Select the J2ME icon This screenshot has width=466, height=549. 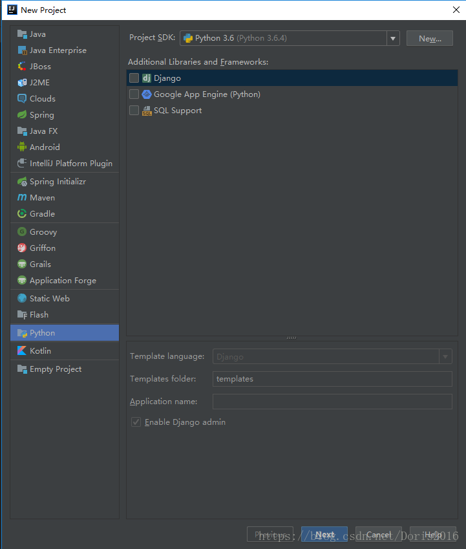(x=22, y=82)
